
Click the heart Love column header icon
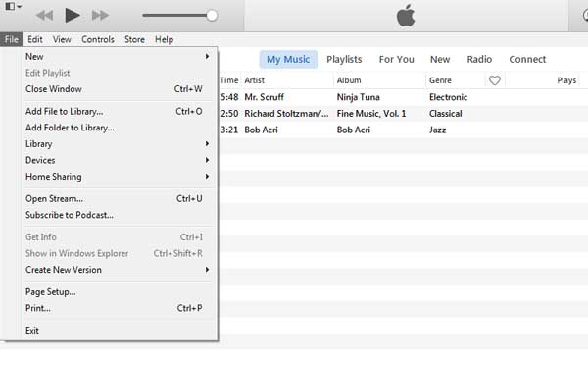[x=495, y=80]
